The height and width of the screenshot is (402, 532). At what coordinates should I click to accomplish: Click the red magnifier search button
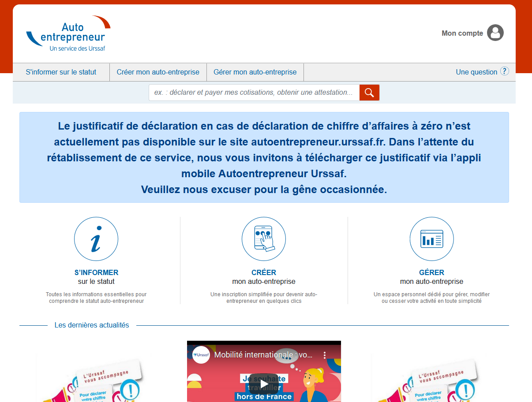point(369,93)
